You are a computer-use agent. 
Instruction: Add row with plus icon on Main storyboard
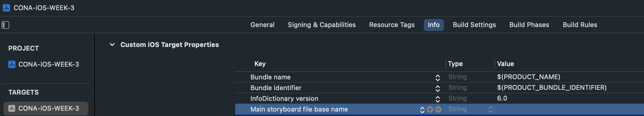coord(430,109)
